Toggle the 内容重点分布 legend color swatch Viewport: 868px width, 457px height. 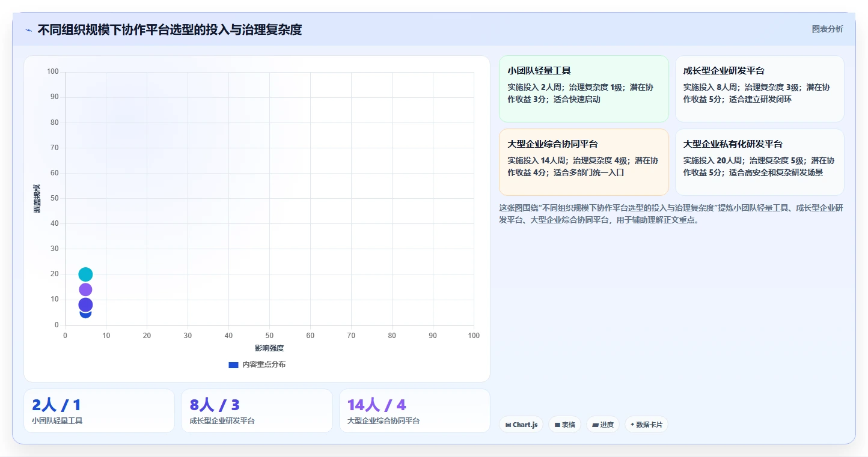[233, 365]
